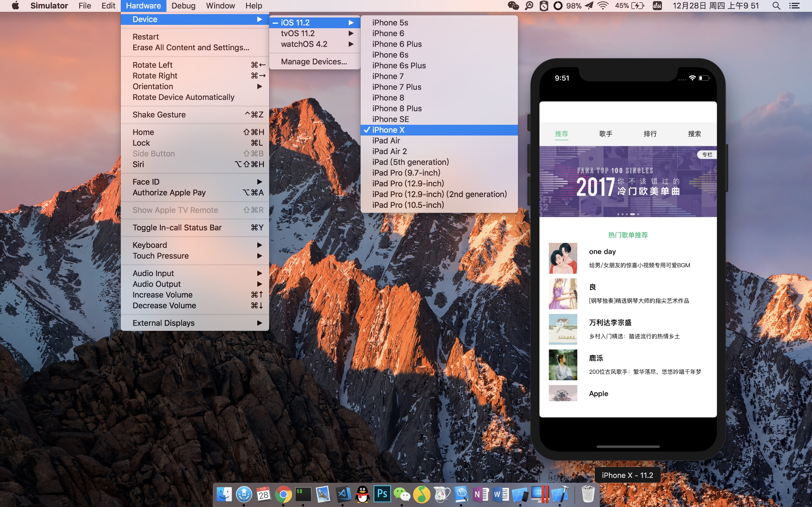
Task: Tap the 2017 冷门欧美单曲 banner
Action: (628, 182)
